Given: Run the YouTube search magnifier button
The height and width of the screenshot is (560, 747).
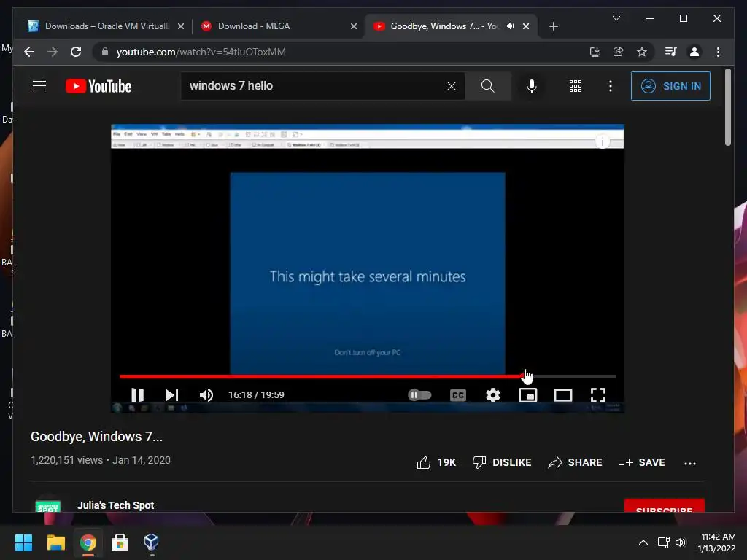Looking at the screenshot, I should click(487, 86).
